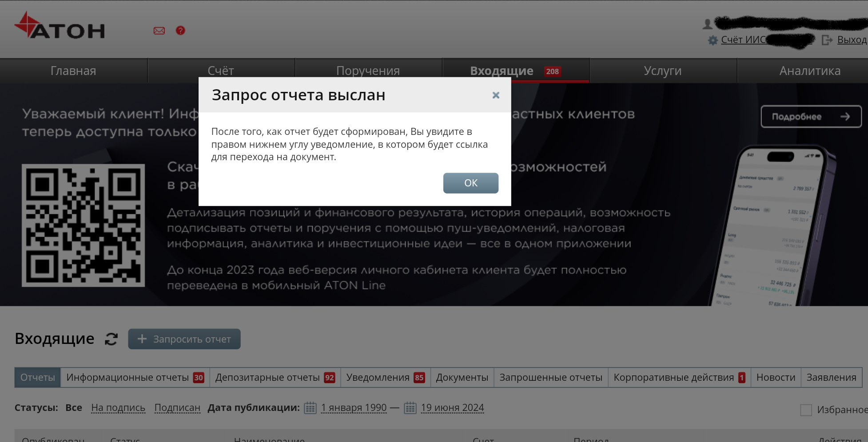The image size is (868, 442).
Task: Open the Счёт ИИС account selector
Action: [x=744, y=40]
